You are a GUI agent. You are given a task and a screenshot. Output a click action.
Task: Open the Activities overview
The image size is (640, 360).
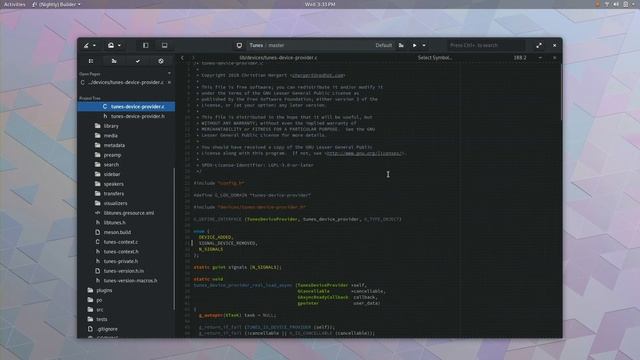(15, 4)
